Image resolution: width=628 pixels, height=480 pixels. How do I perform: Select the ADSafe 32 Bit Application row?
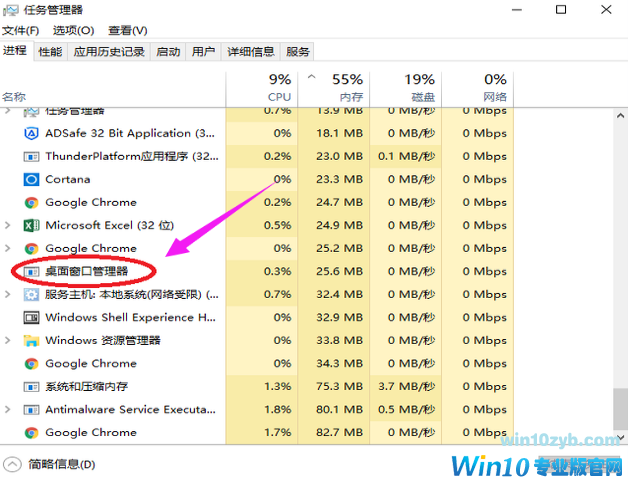tap(257, 133)
